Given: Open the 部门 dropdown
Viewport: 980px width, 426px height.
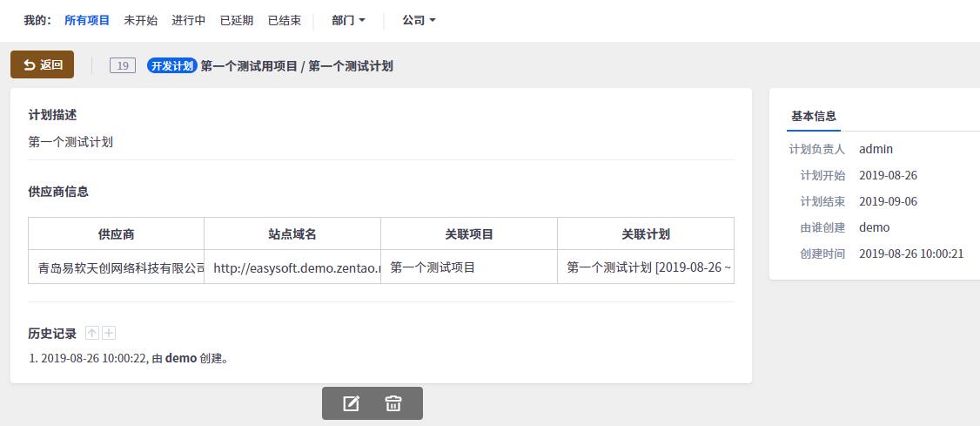Looking at the screenshot, I should [348, 20].
